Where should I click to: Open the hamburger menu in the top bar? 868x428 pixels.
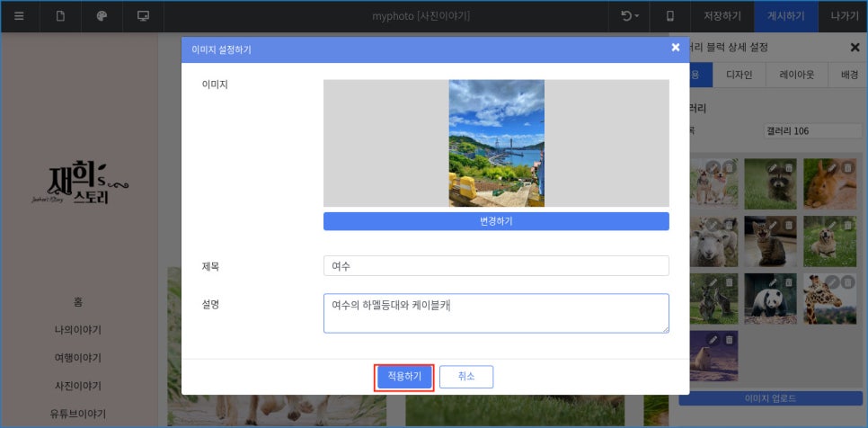coord(20,16)
